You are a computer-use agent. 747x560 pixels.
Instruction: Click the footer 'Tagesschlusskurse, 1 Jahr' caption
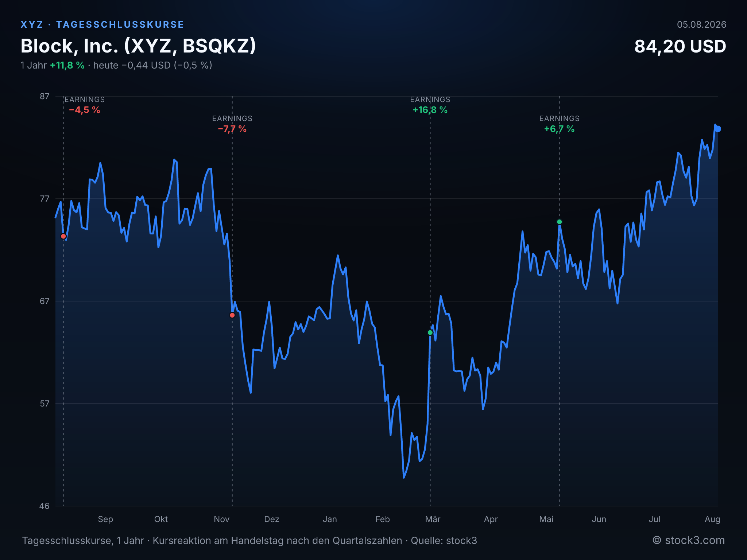[83, 540]
